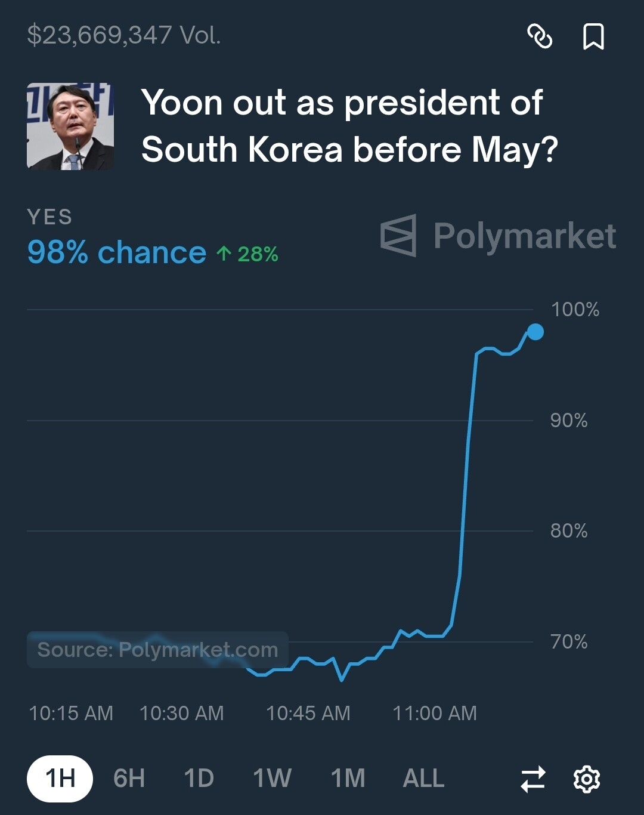Screen dimensions: 644x815
Task: Click the Source: Polymarket.com label
Action: click(x=157, y=649)
